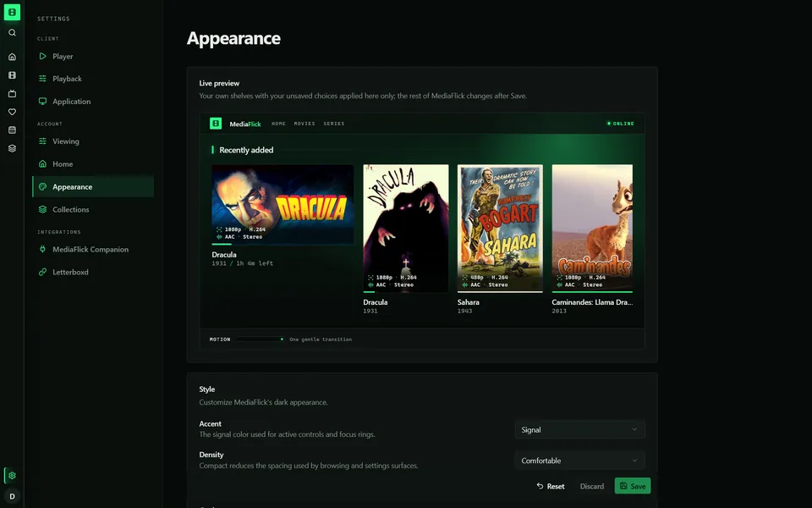Screen dimensions: 812x508
Task: Click the Letterboxd link icon
Action: point(42,272)
